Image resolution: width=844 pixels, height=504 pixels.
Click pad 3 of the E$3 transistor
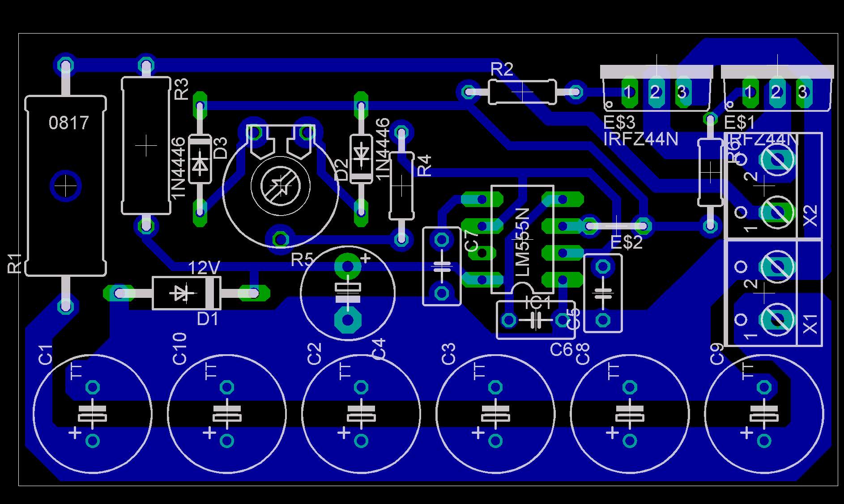682,92
